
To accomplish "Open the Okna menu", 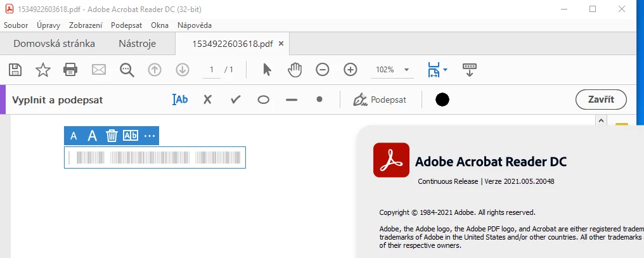I will coord(160,25).
